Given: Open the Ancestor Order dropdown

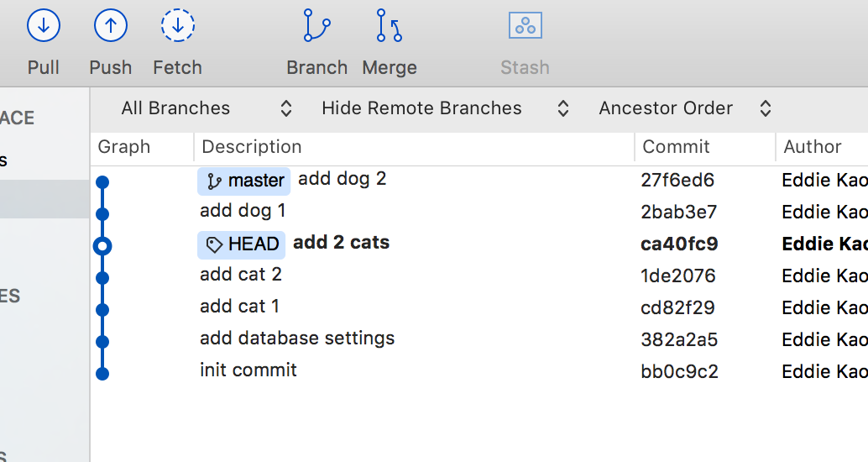Looking at the screenshot, I should tap(684, 108).
